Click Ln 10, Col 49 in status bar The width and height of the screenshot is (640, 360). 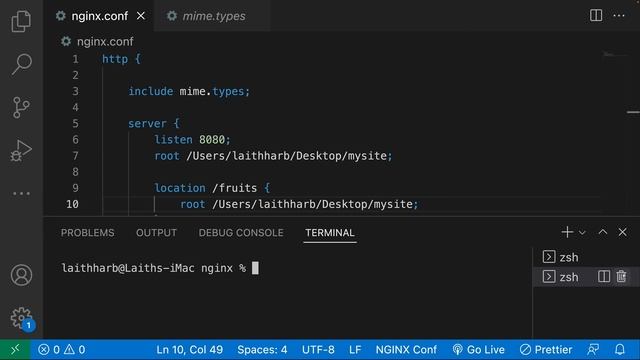click(x=189, y=350)
